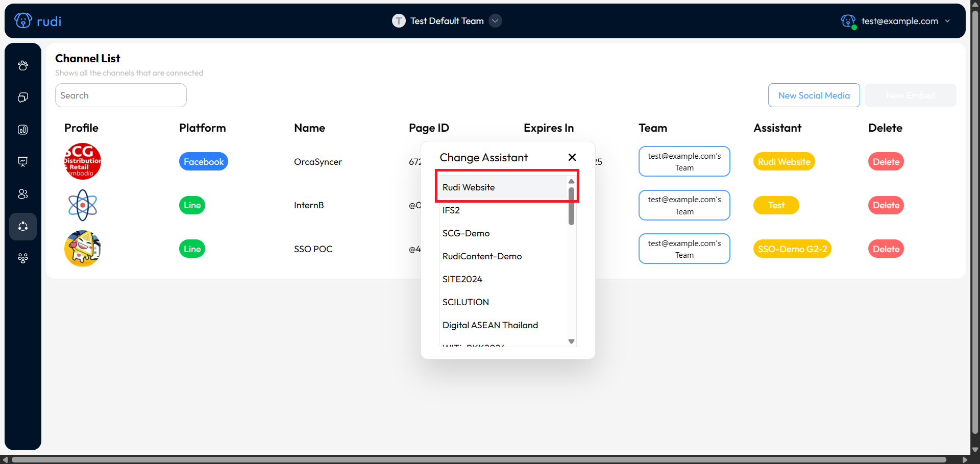Select IFS2 in assistant list
980x464 pixels.
(x=503, y=210)
